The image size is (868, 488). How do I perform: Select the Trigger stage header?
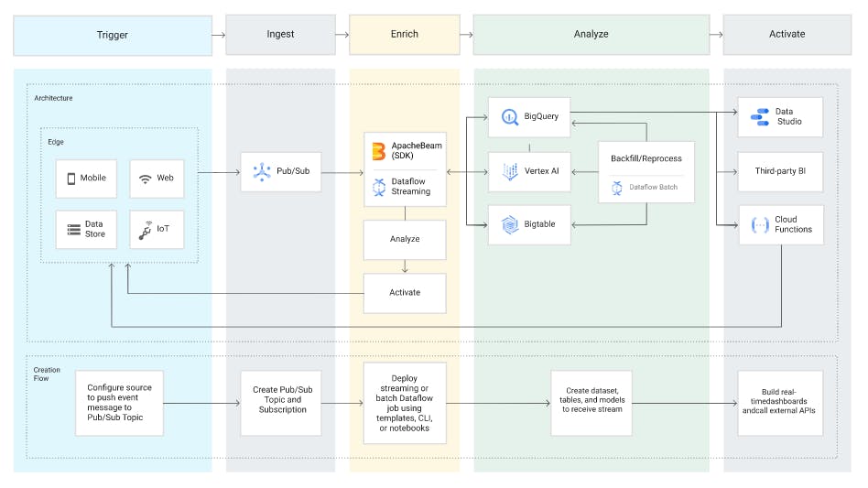pyautogui.click(x=113, y=35)
